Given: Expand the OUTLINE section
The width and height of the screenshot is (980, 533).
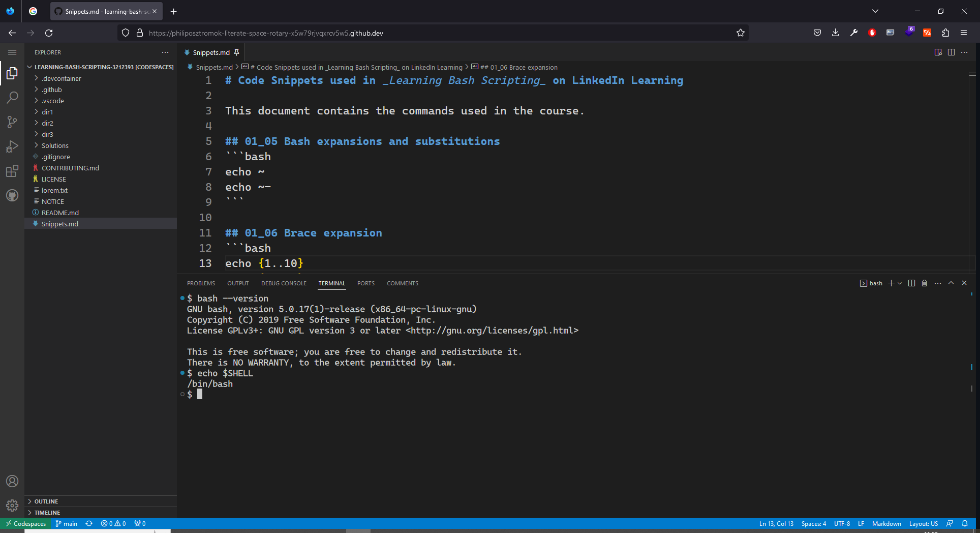Looking at the screenshot, I should point(101,501).
